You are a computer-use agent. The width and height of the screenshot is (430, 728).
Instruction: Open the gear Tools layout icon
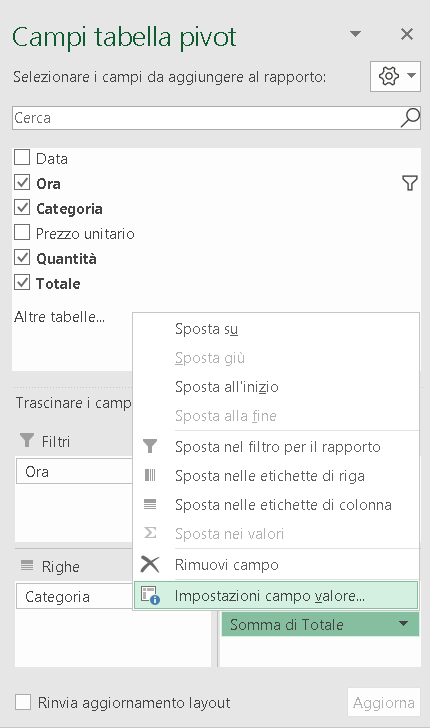click(389, 76)
